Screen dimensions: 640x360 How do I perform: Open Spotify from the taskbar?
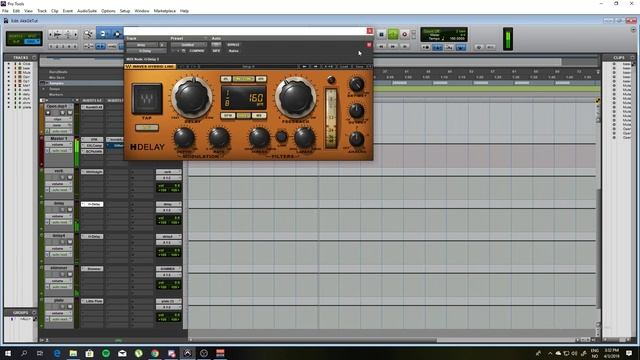(x=106, y=353)
